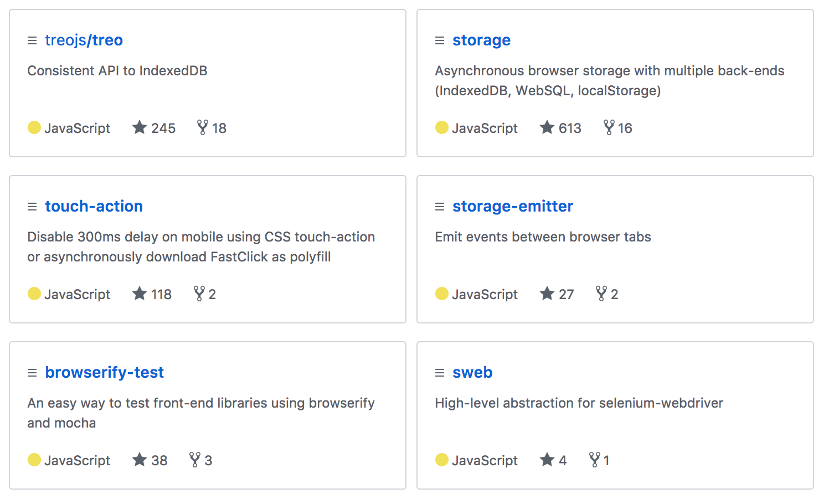The width and height of the screenshot is (834, 504).
Task: Open the storage repository link
Action: (x=481, y=40)
